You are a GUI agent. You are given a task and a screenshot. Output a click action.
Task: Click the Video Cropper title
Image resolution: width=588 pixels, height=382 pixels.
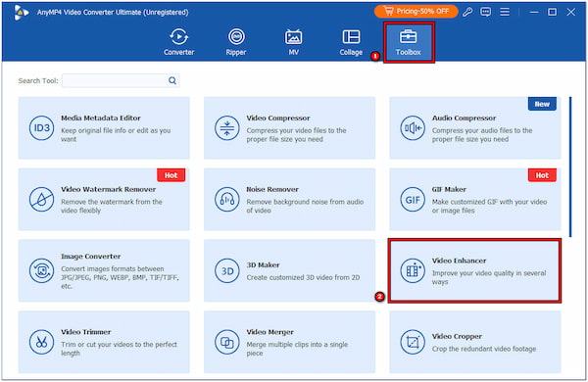point(457,336)
